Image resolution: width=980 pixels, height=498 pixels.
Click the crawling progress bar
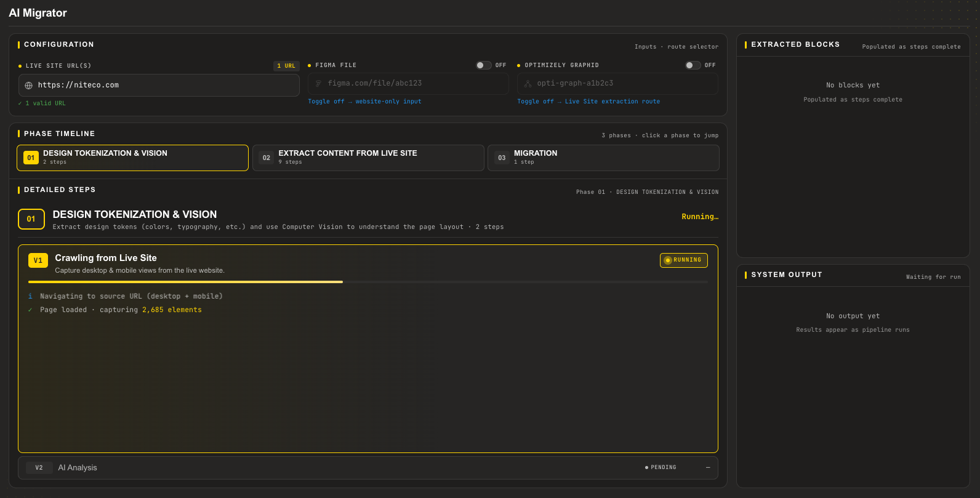tap(368, 282)
